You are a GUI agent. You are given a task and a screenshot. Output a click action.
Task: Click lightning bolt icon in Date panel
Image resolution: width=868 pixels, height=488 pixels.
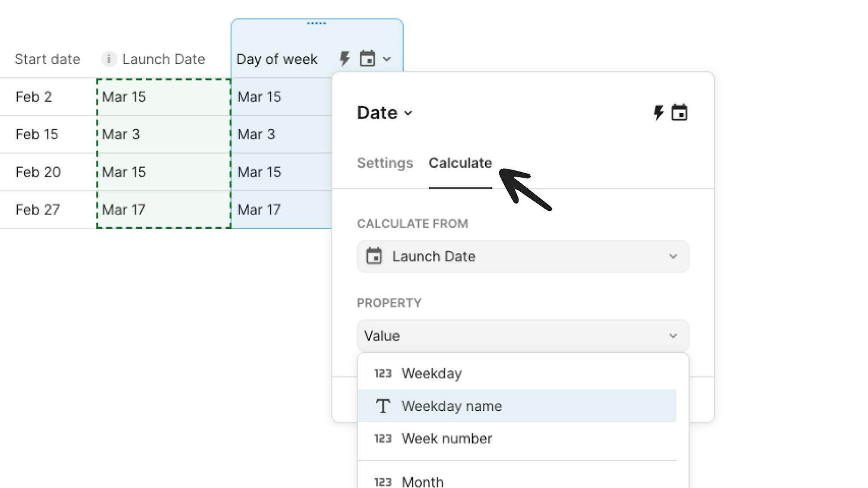point(658,113)
